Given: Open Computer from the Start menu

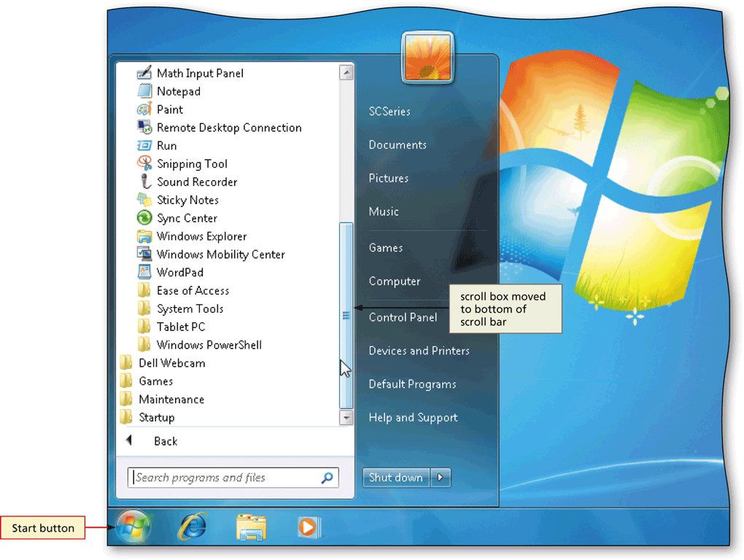Looking at the screenshot, I should 395,281.
